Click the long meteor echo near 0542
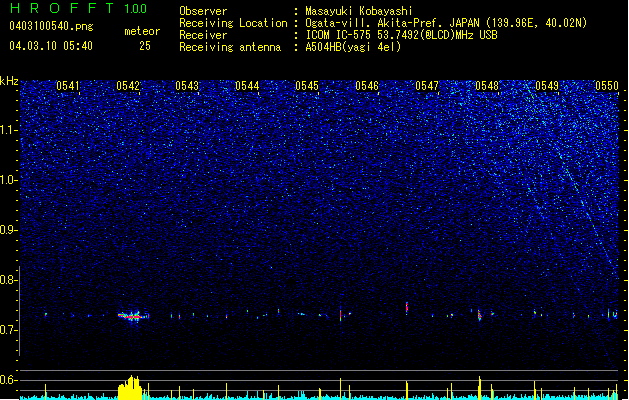The height and width of the screenshot is (400, 629). (x=133, y=316)
